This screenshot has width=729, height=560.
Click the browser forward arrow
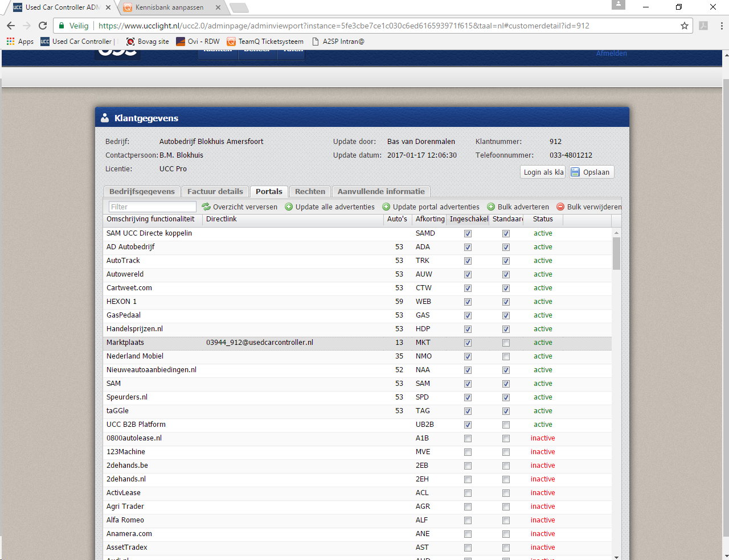[x=27, y=26]
